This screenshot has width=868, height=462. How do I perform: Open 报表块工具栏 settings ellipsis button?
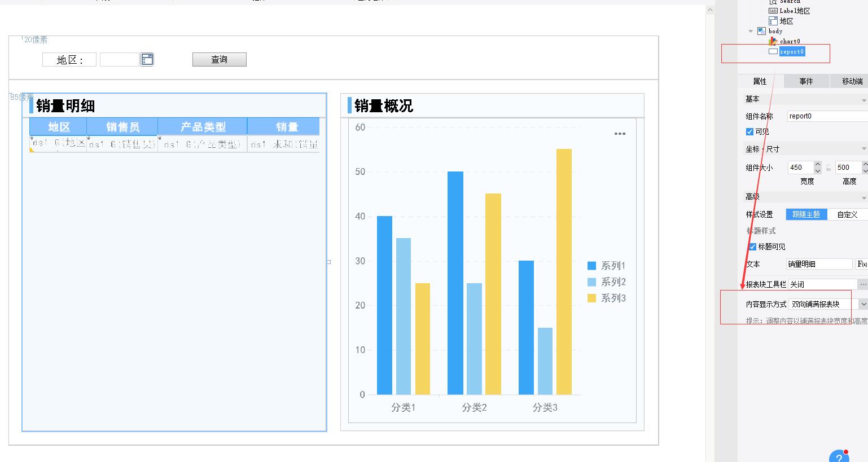[863, 284]
